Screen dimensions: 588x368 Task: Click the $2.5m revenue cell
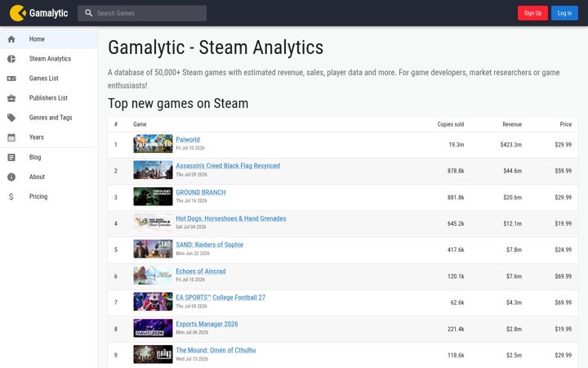point(514,355)
